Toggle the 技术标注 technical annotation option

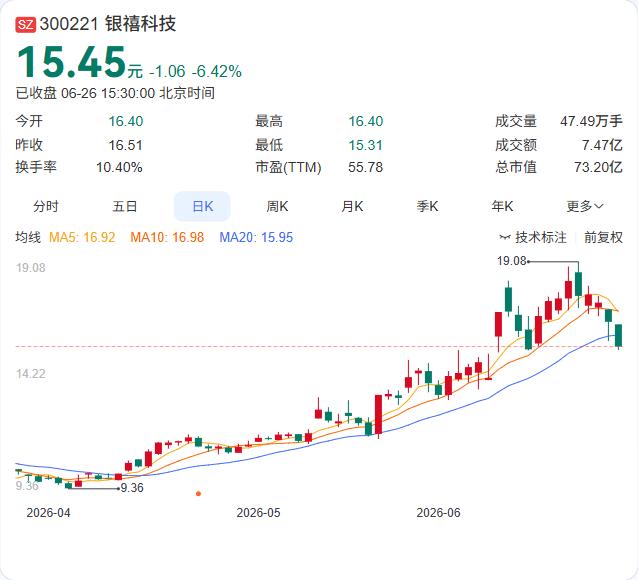click(533, 237)
